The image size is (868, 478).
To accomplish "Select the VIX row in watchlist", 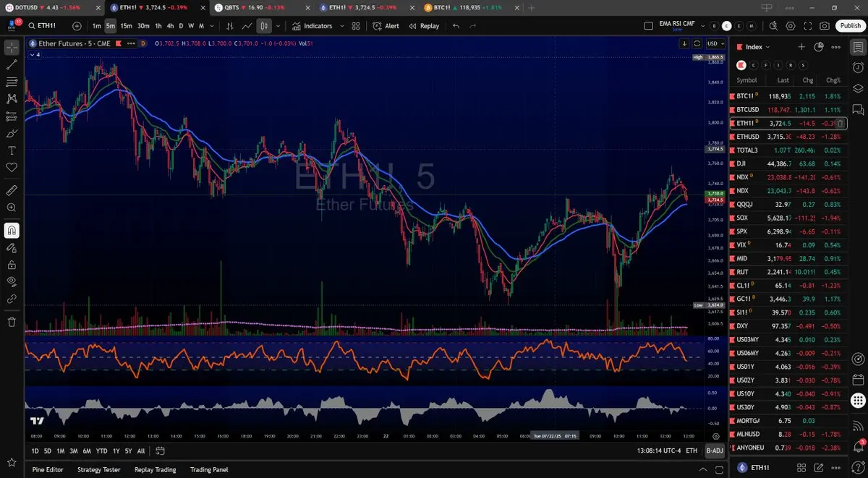I will (789, 245).
